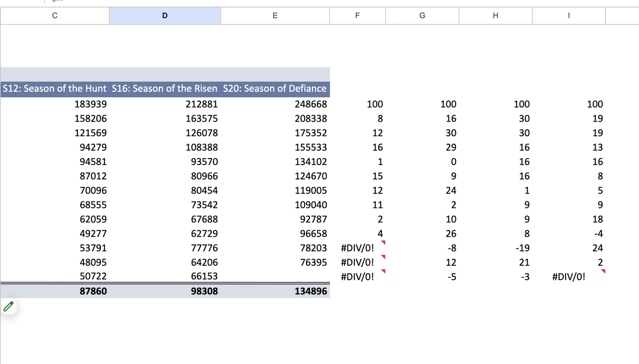
Task: Open the note marker beside the first #DIV/0! error
Action: [x=383, y=243]
